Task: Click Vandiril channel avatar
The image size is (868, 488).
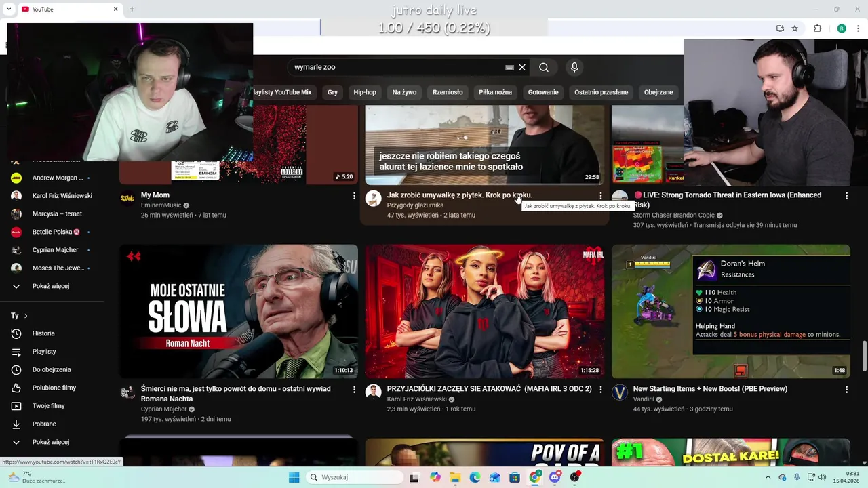Action: pos(619,392)
